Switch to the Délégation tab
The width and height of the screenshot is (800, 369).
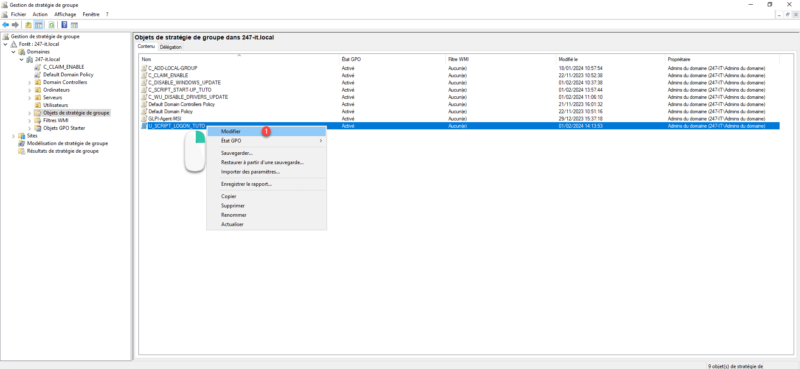tap(170, 47)
